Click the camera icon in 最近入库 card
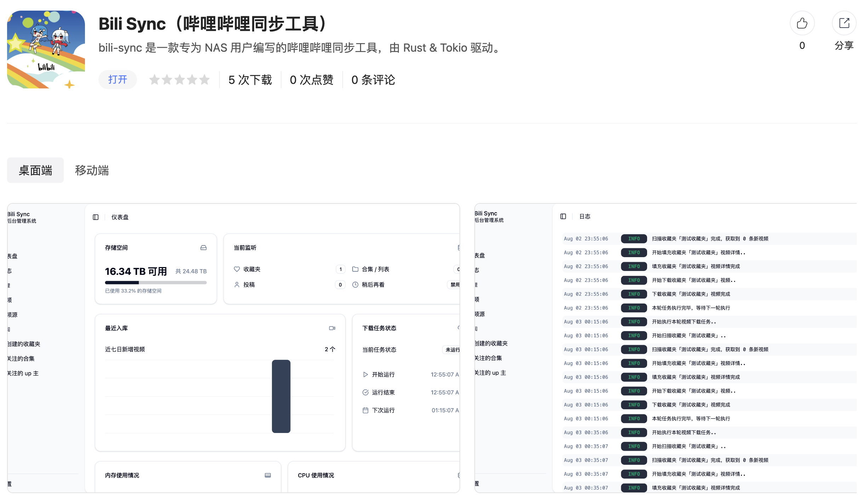The width and height of the screenshot is (868, 503). coord(332,328)
